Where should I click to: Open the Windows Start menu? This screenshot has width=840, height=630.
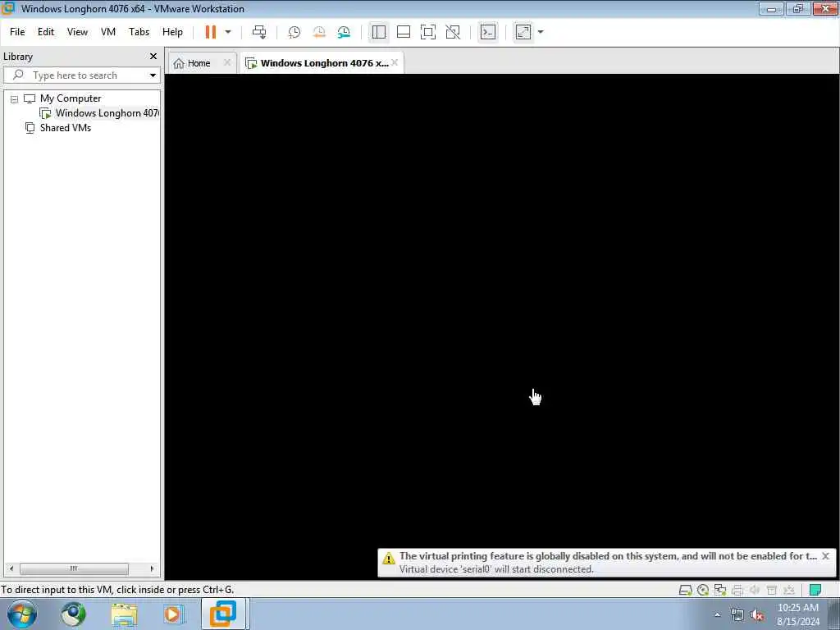tap(22, 614)
